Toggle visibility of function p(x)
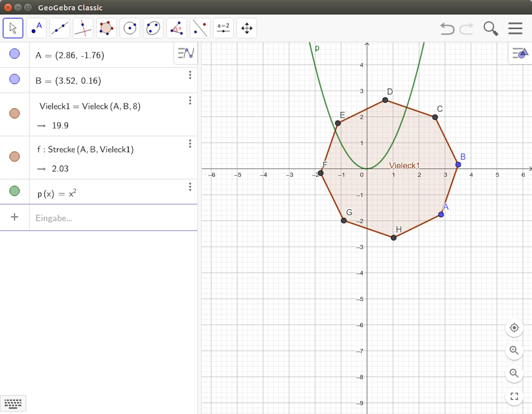Viewport: 532px width, 414px height. tap(15, 191)
